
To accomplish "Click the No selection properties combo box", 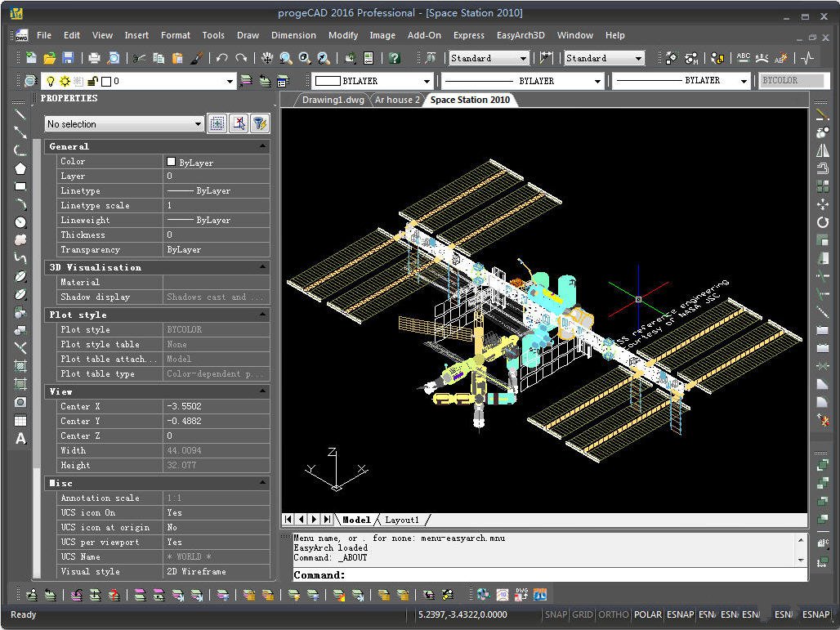I will (x=123, y=123).
